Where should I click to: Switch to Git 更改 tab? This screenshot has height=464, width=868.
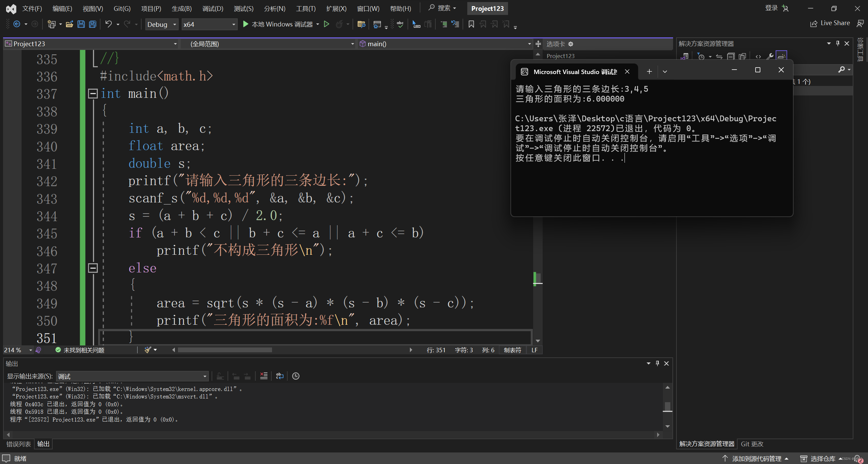752,444
